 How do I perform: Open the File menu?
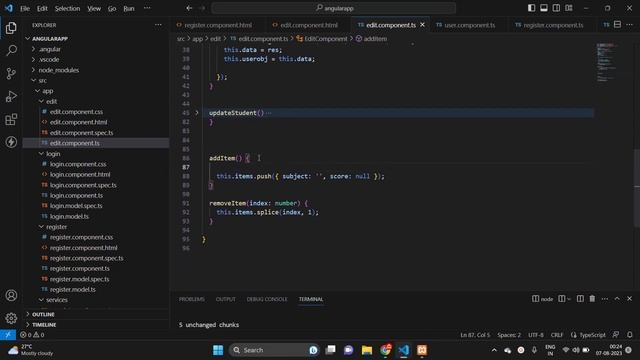pos(25,8)
